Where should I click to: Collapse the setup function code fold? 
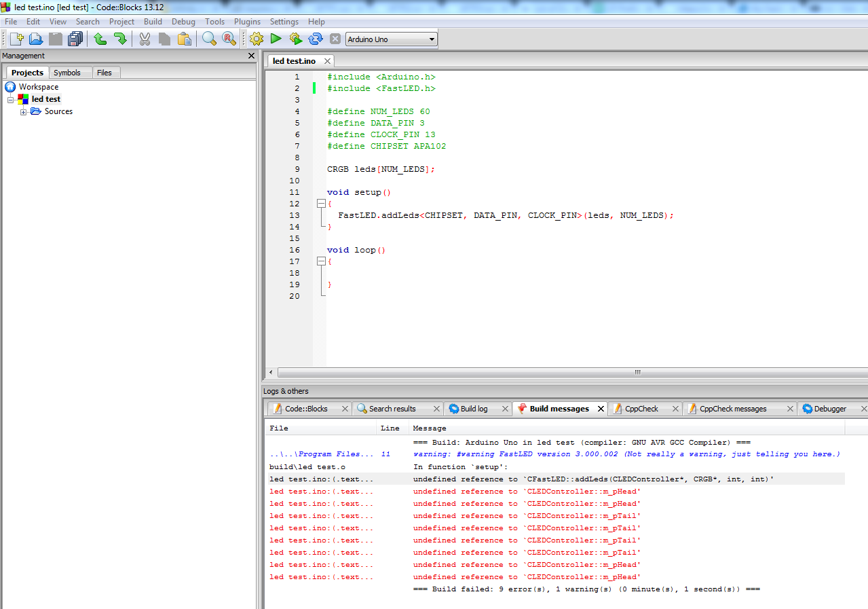pos(321,204)
